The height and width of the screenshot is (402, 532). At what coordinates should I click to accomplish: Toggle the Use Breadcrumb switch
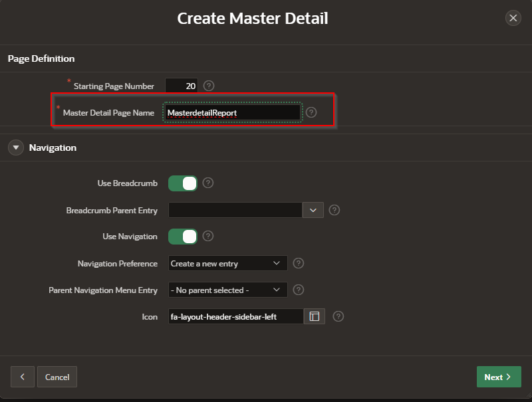tap(183, 183)
